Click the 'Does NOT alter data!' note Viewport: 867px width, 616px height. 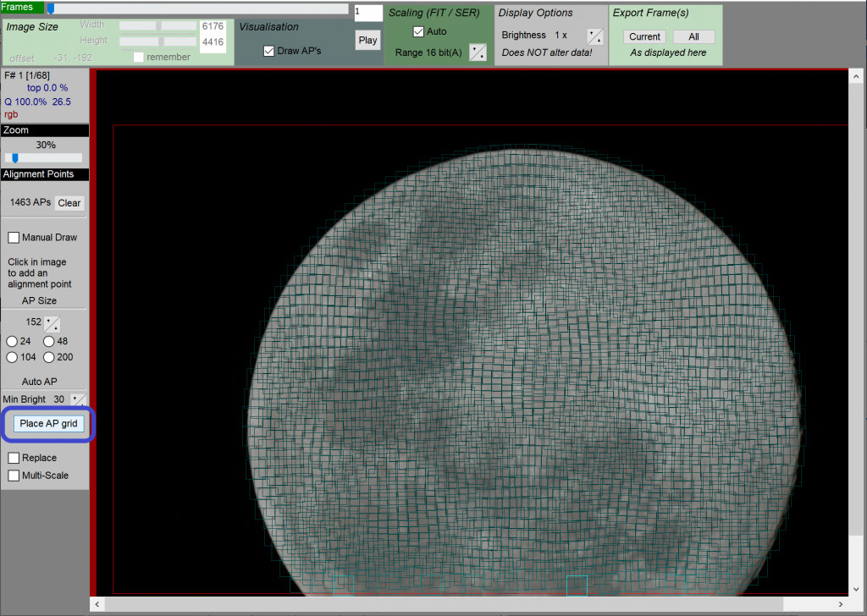coord(547,52)
